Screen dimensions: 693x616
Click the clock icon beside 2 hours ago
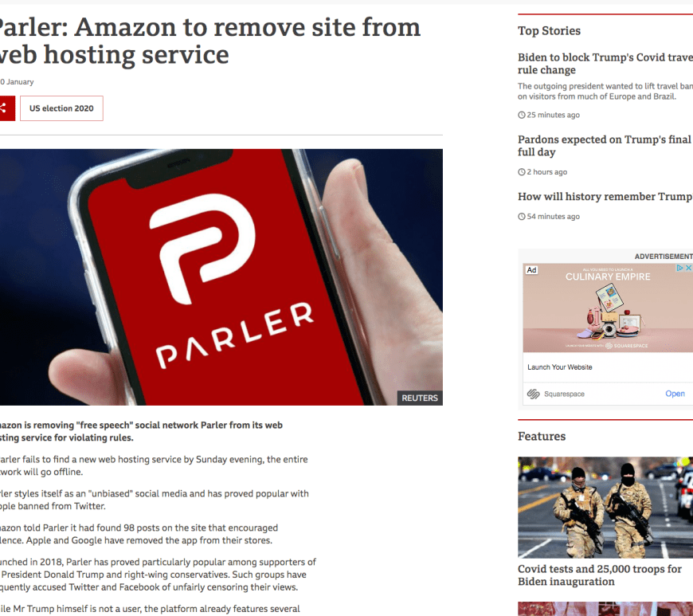(x=522, y=172)
